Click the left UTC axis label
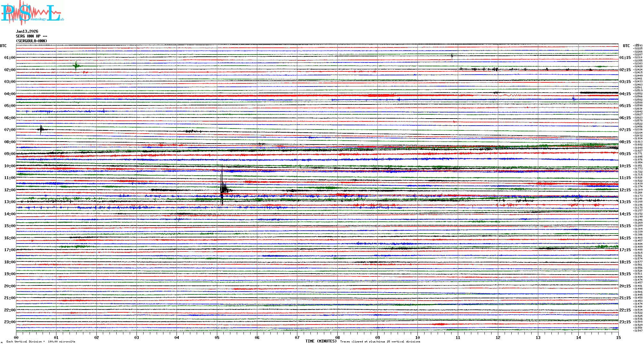Screen dimensions: 644x346 click(3, 46)
